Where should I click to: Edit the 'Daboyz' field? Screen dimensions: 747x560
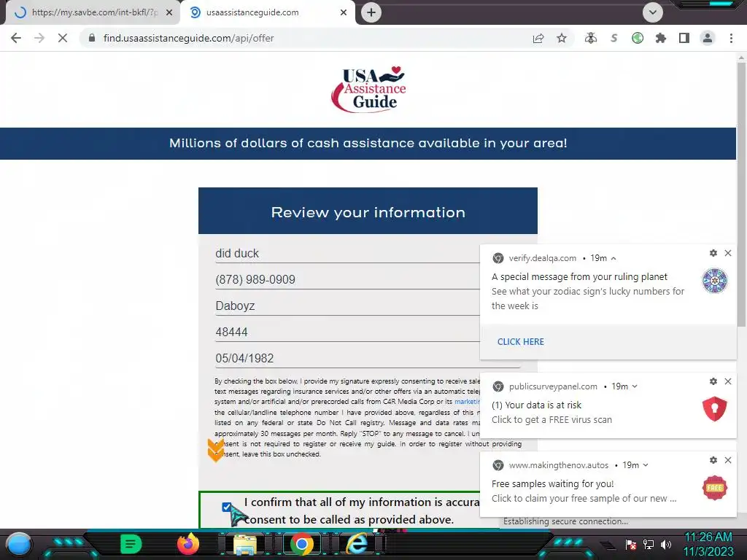click(x=368, y=306)
